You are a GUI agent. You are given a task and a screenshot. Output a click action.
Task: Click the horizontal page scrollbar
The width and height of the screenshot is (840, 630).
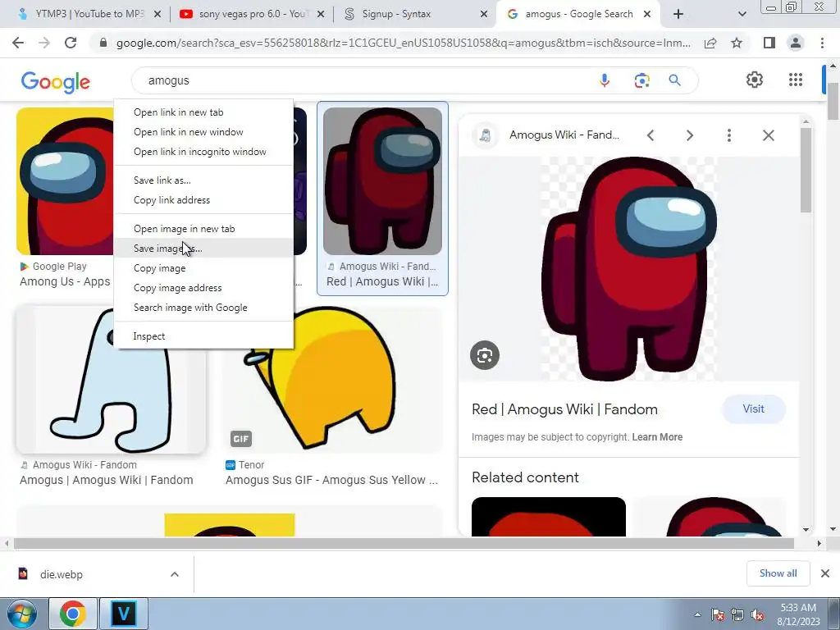pos(403,543)
